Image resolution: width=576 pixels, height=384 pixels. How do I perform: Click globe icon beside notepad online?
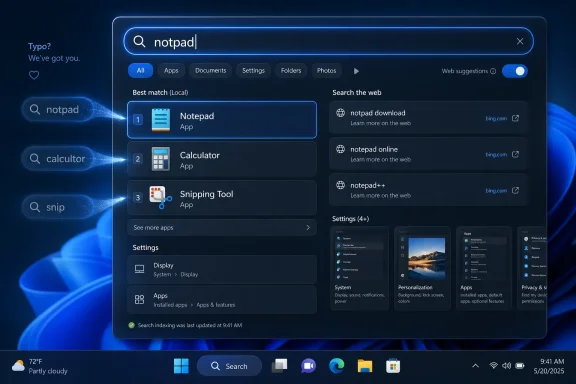click(341, 149)
